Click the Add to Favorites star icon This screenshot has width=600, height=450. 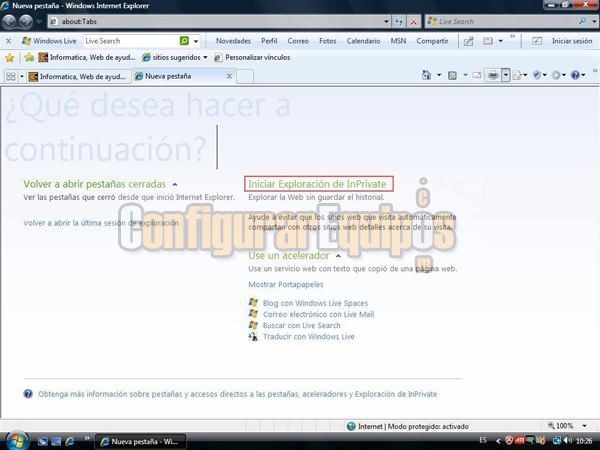29,58
